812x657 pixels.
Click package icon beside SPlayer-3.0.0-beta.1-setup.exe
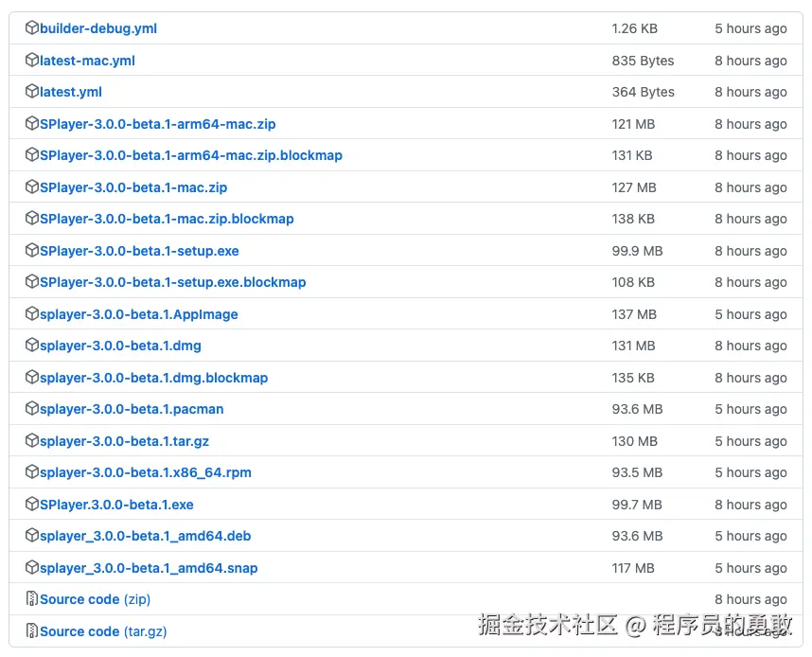(x=32, y=250)
